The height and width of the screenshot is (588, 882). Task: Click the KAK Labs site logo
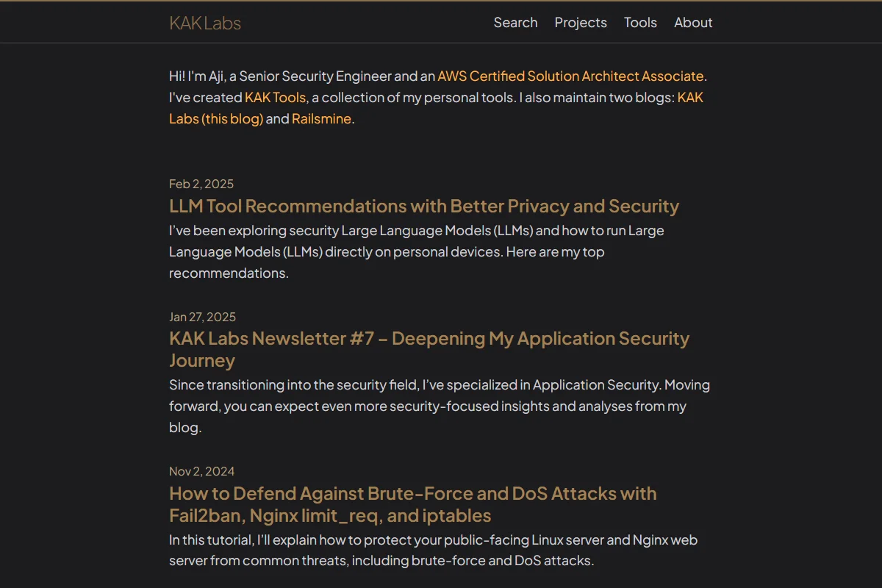[x=205, y=23]
